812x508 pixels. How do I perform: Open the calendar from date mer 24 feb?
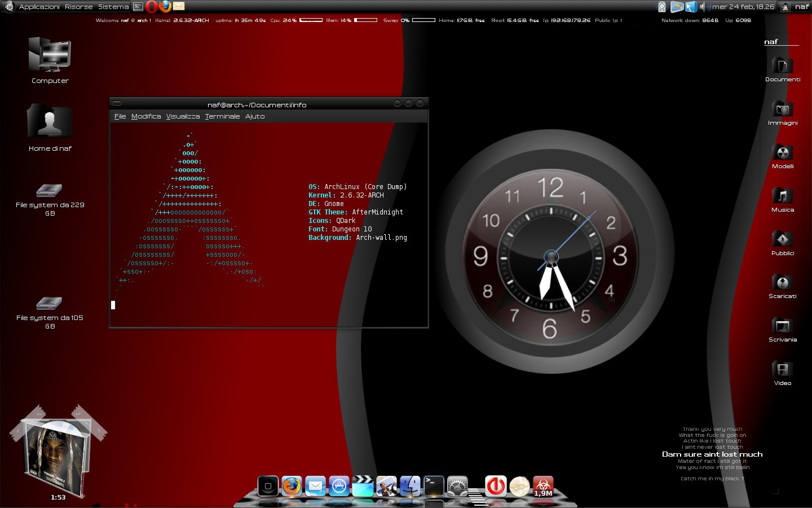[743, 7]
